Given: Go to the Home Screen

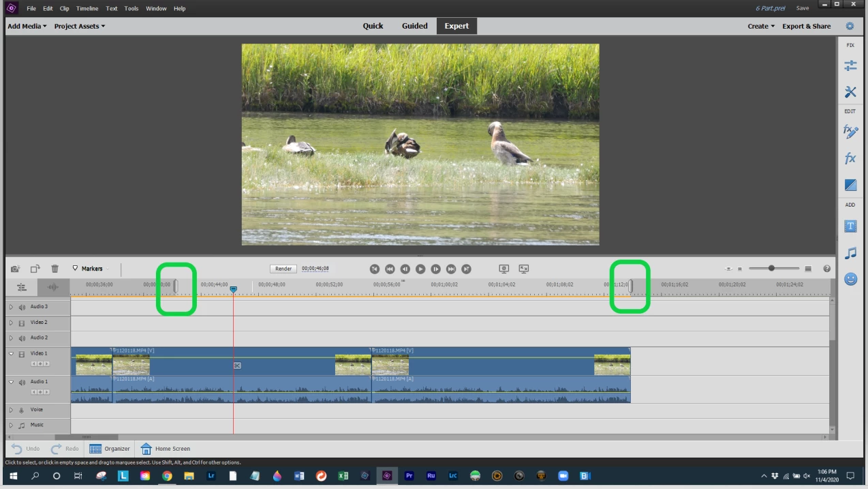Looking at the screenshot, I should (x=166, y=449).
